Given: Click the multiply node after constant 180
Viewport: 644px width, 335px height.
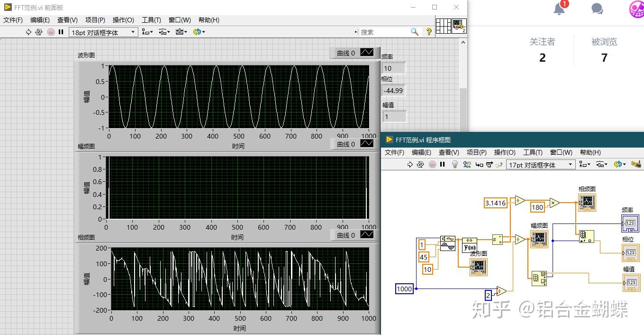Looking at the screenshot, I should (x=554, y=203).
